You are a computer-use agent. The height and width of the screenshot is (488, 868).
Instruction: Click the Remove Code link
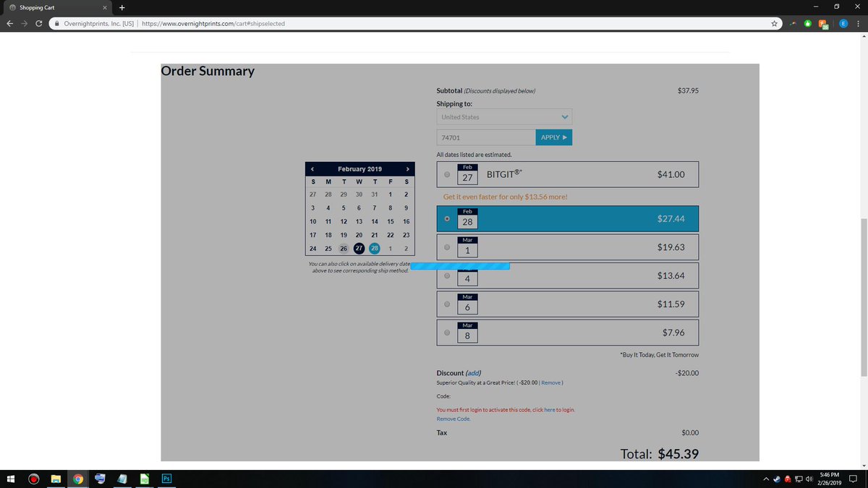tap(454, 419)
